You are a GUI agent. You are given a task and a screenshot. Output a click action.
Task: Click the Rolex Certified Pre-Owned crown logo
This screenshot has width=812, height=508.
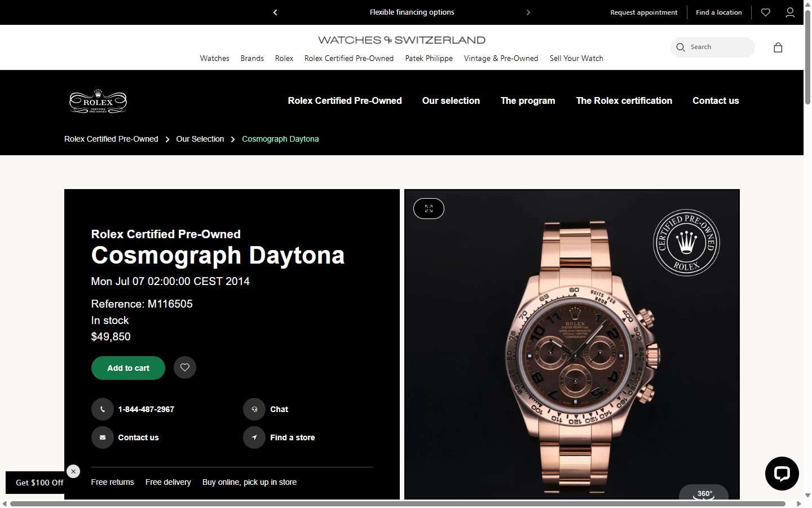tap(98, 102)
